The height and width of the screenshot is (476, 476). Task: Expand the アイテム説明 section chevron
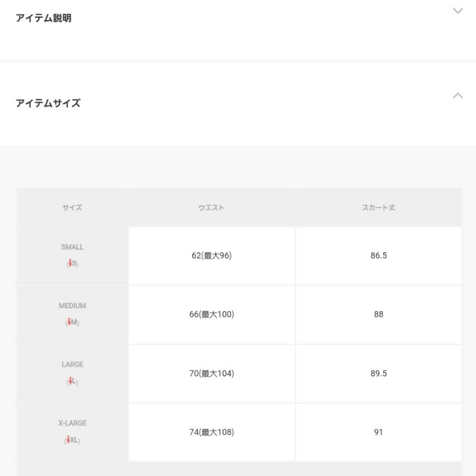(x=457, y=11)
